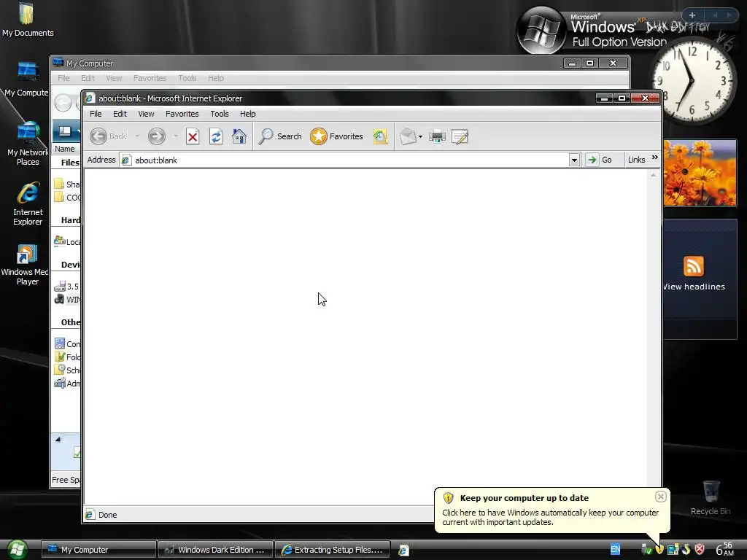This screenshot has height=560, width=747.
Task: Click the Keep your computer up to date balloon
Action: click(x=552, y=510)
